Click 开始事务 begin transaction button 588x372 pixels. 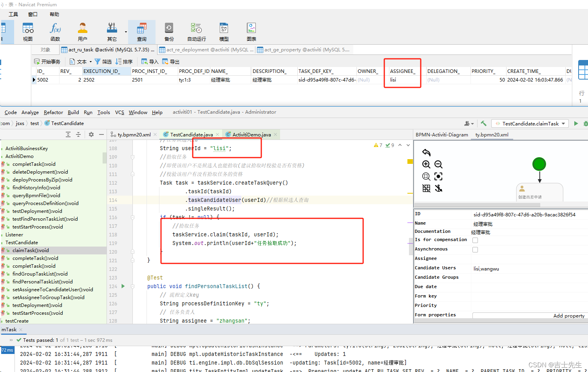pyautogui.click(x=47, y=62)
